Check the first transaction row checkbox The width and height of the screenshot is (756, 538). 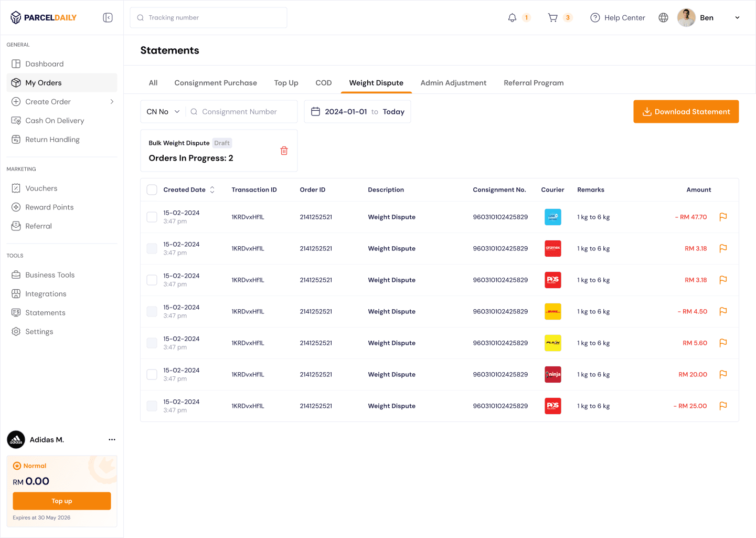pos(152,217)
